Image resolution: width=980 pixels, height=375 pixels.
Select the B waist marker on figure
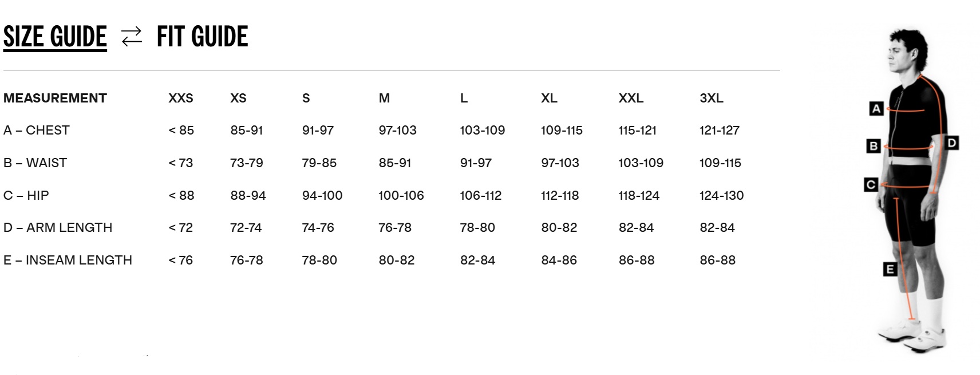[x=873, y=146]
